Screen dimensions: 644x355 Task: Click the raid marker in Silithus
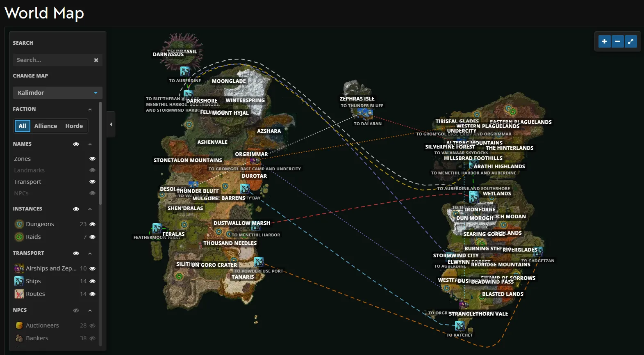pyautogui.click(x=179, y=276)
